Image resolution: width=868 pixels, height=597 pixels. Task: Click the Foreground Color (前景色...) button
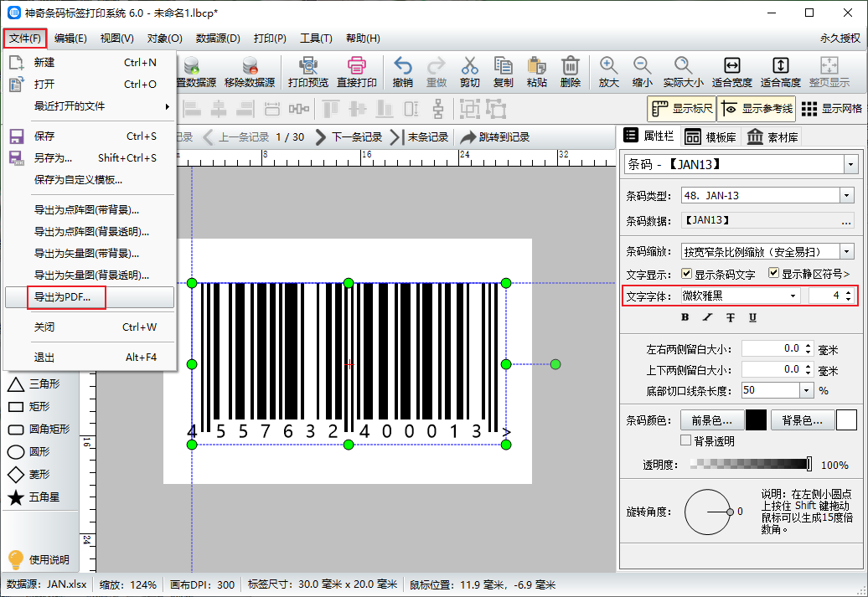click(x=711, y=420)
